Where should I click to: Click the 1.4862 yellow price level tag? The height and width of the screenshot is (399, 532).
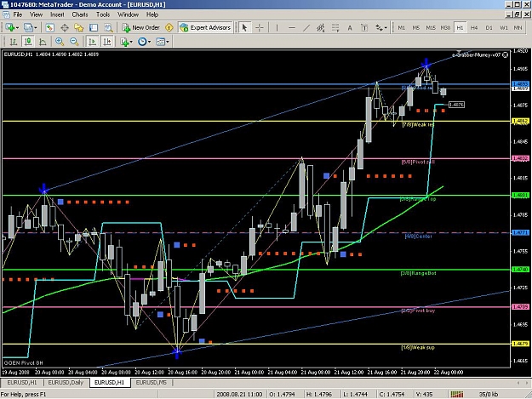pos(520,121)
